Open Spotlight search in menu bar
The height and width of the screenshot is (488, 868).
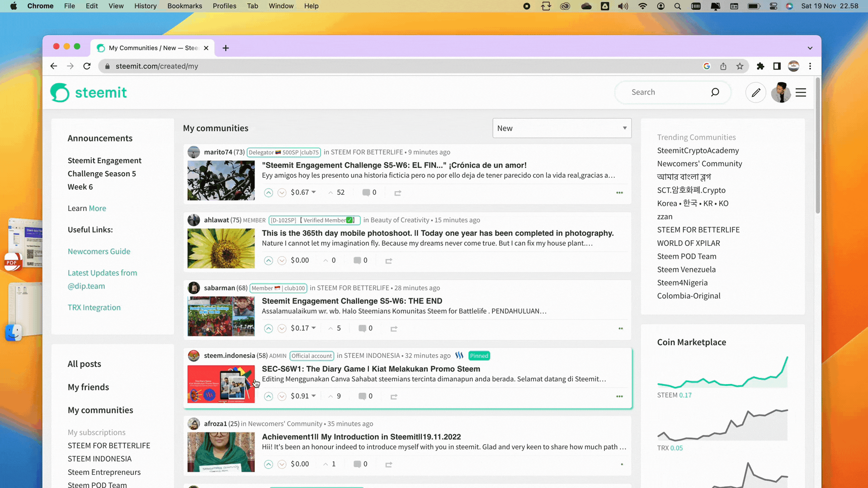point(677,6)
